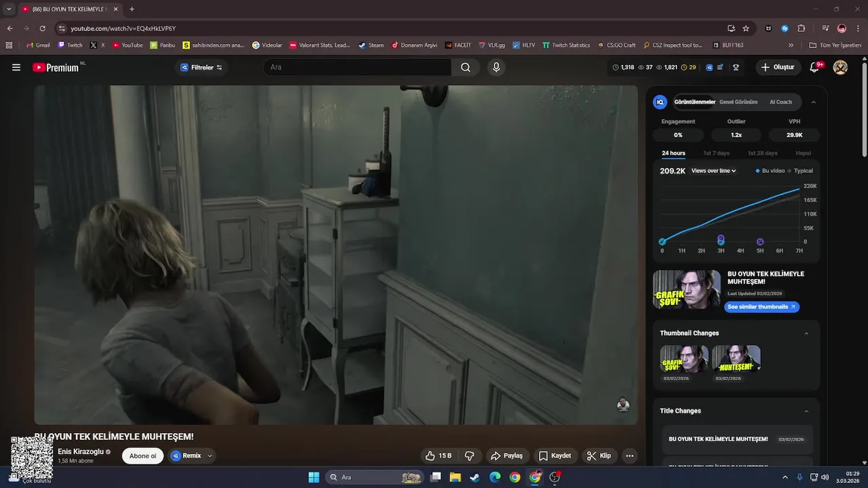Reload the page with the refresh button

[x=42, y=28]
